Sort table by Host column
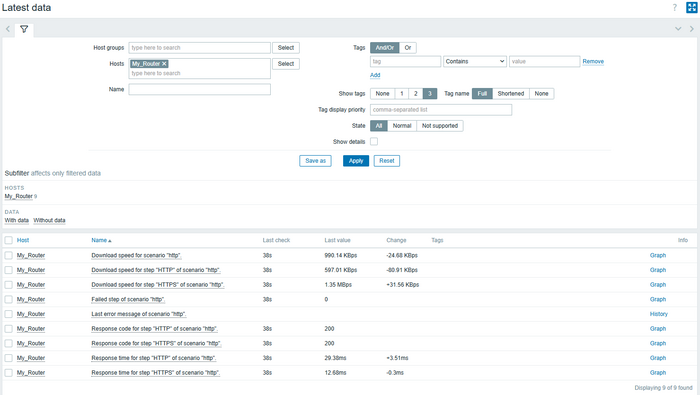700x395 pixels. [23, 241]
